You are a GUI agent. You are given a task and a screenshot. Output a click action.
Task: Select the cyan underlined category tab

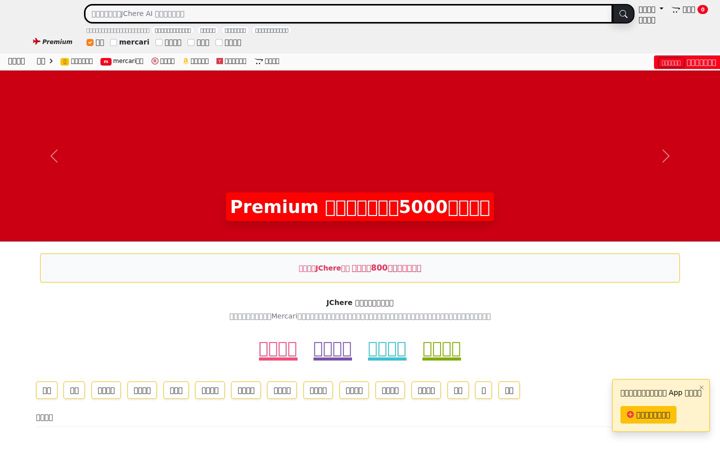pyautogui.click(x=387, y=350)
